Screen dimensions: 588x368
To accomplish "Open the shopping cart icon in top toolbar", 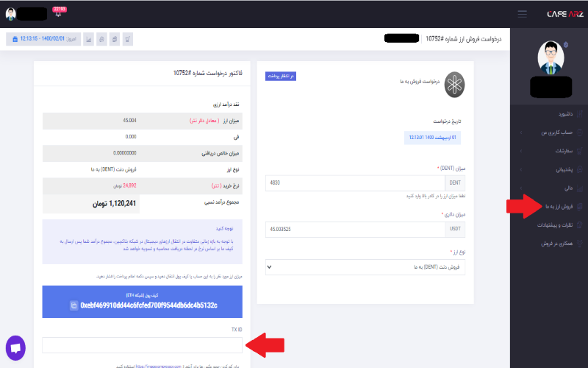I will click(x=127, y=39).
